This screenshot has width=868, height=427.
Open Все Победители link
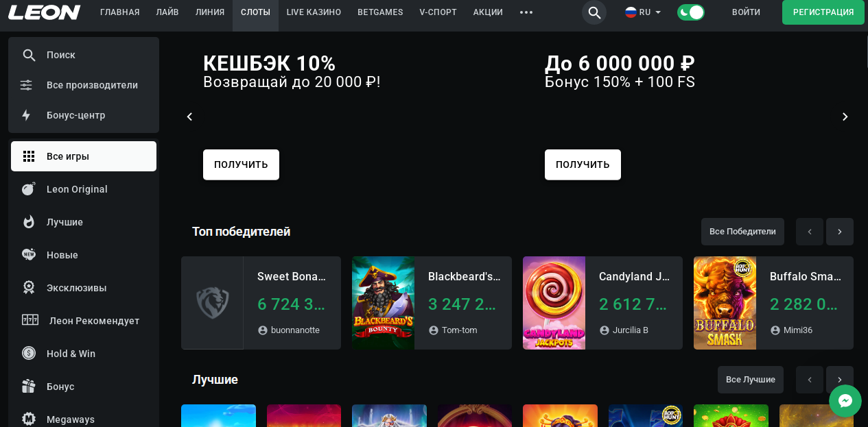point(742,232)
